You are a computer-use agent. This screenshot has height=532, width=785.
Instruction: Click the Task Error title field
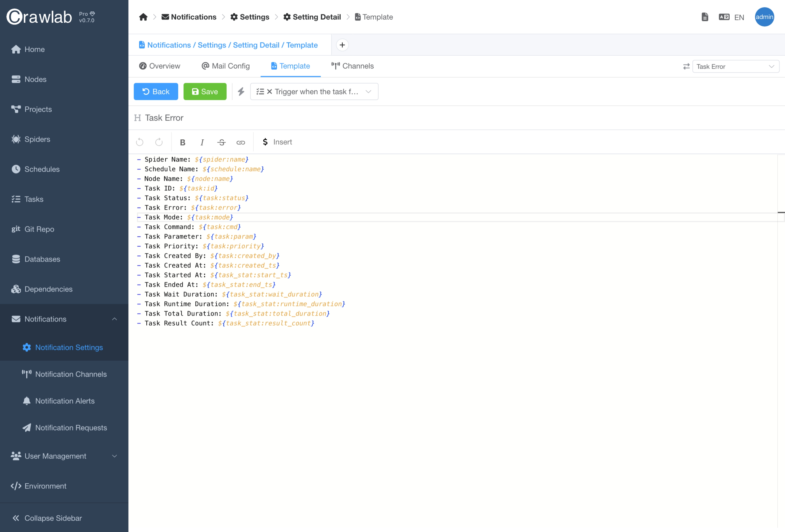click(x=164, y=118)
